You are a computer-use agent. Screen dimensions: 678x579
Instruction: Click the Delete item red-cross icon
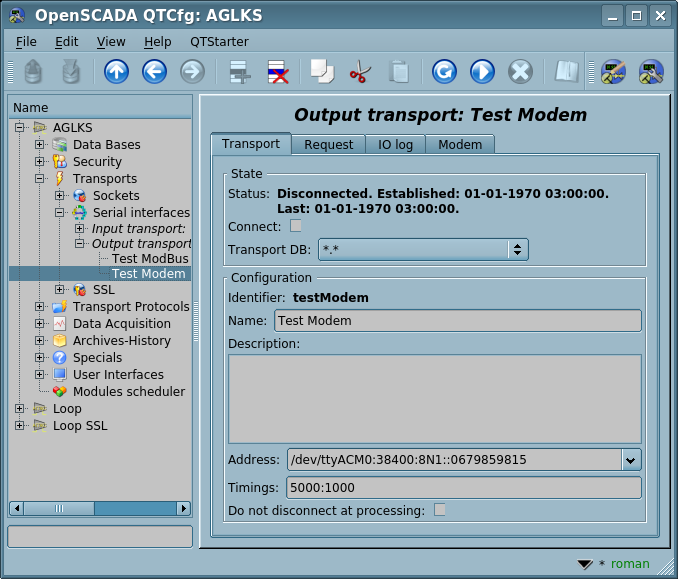(278, 71)
